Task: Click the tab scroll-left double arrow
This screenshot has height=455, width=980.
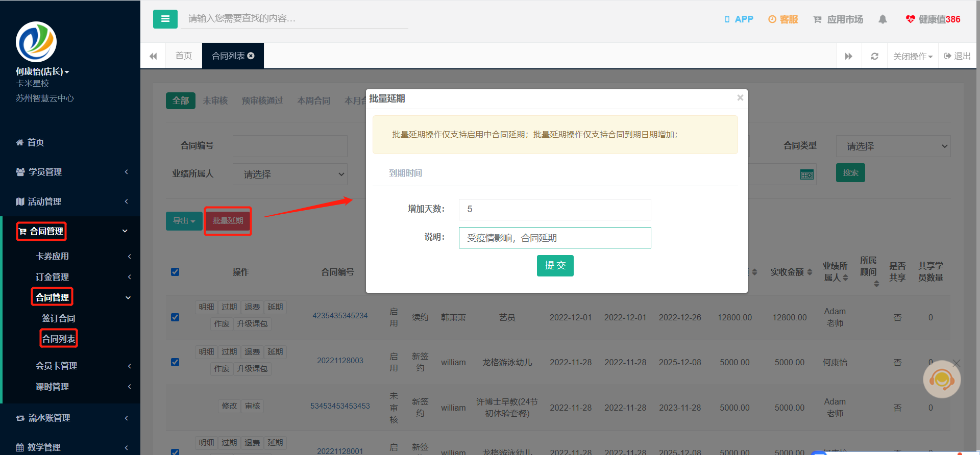Action: tap(153, 56)
